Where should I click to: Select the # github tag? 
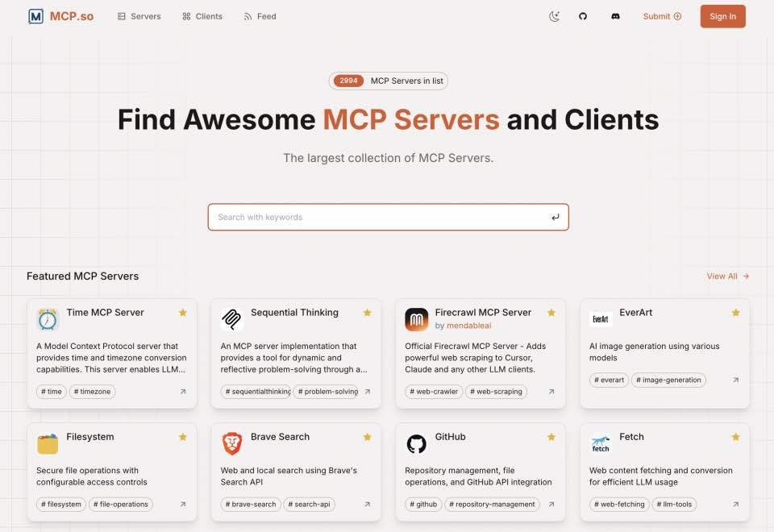coord(423,505)
